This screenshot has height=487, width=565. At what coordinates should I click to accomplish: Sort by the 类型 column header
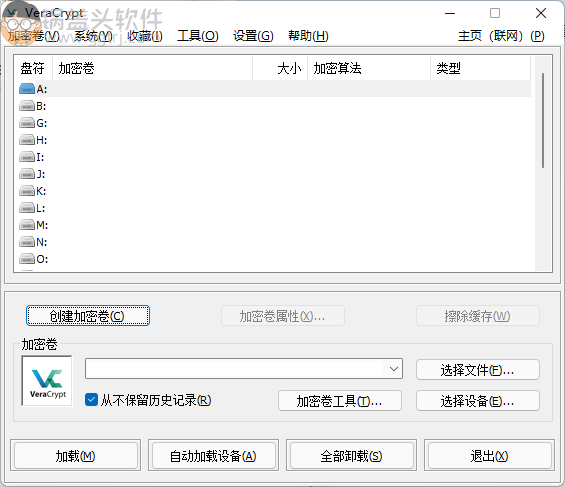tap(481, 68)
